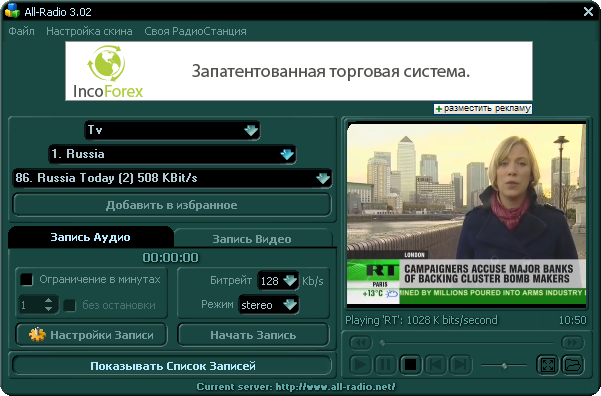Open the 'Настройка скина' menu

click(89, 31)
